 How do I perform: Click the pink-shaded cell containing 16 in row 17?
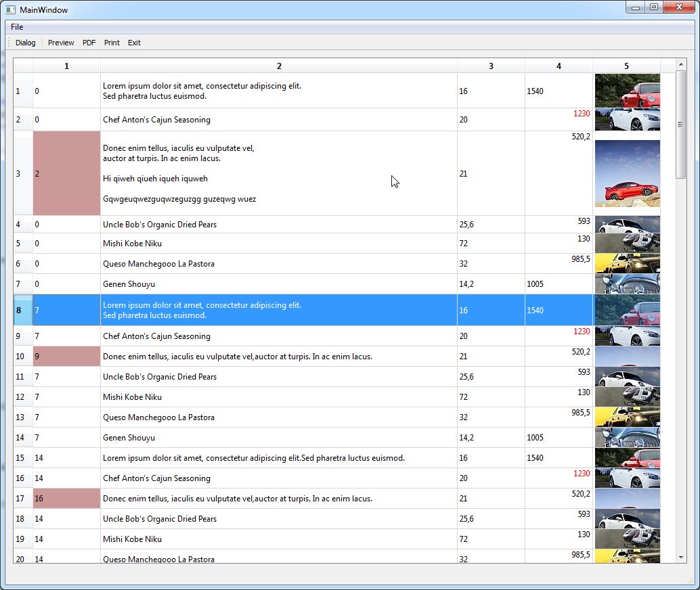(66, 498)
